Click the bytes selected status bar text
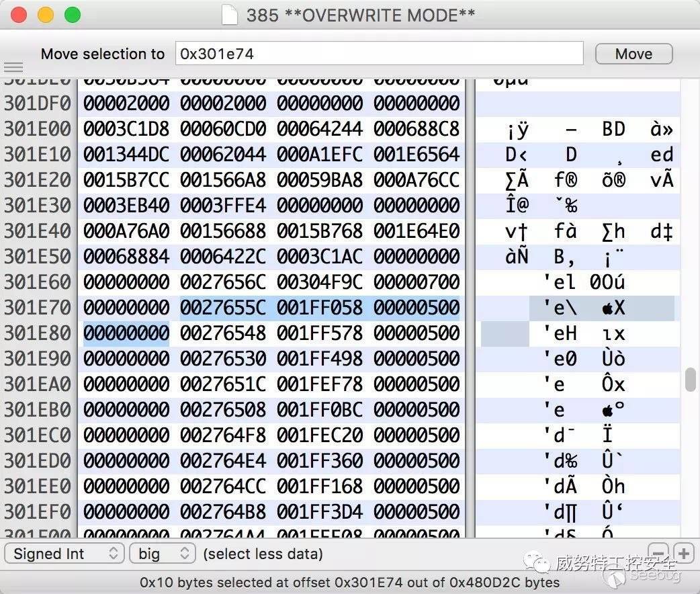Image resolution: width=700 pixels, height=594 pixels. coord(349,582)
